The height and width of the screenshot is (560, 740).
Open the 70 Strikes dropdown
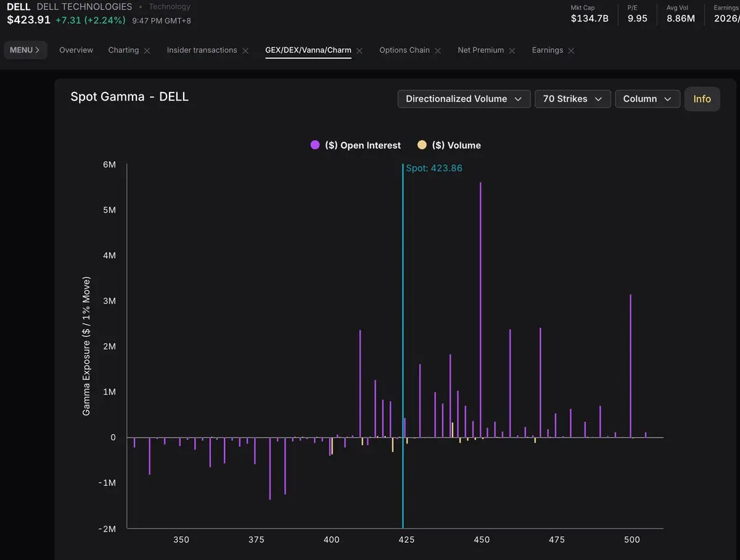573,99
